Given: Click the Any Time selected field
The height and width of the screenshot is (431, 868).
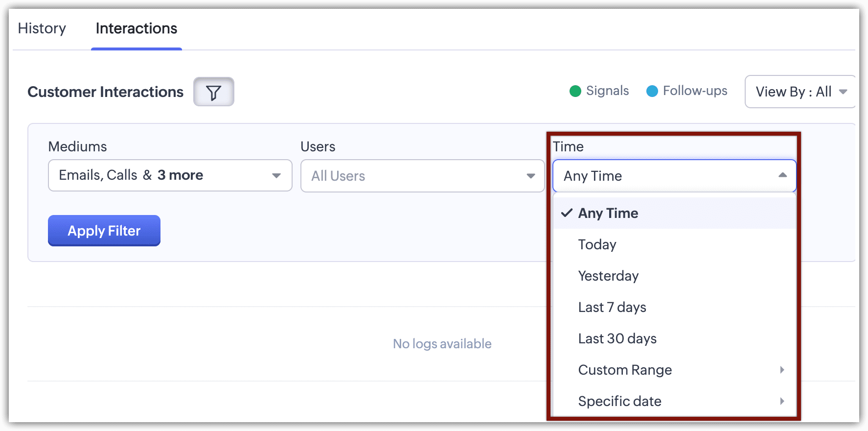Looking at the screenshot, I should click(x=674, y=176).
